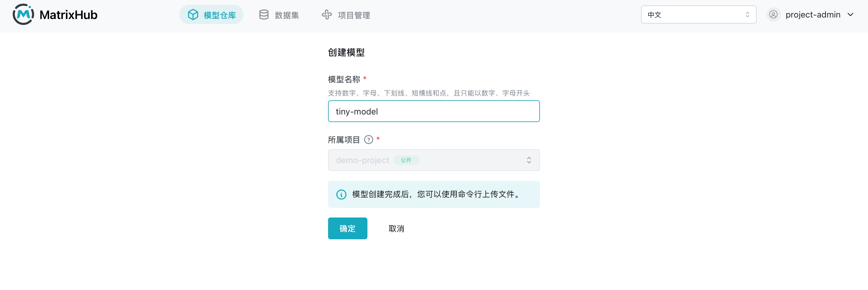Image resolution: width=868 pixels, height=290 pixels.
Task: Click the datasets database icon
Action: tap(264, 15)
